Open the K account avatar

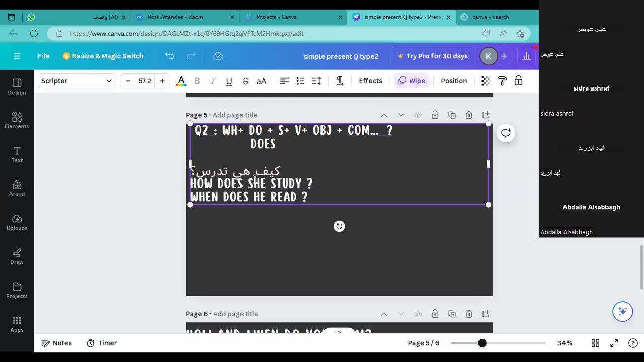tap(488, 56)
